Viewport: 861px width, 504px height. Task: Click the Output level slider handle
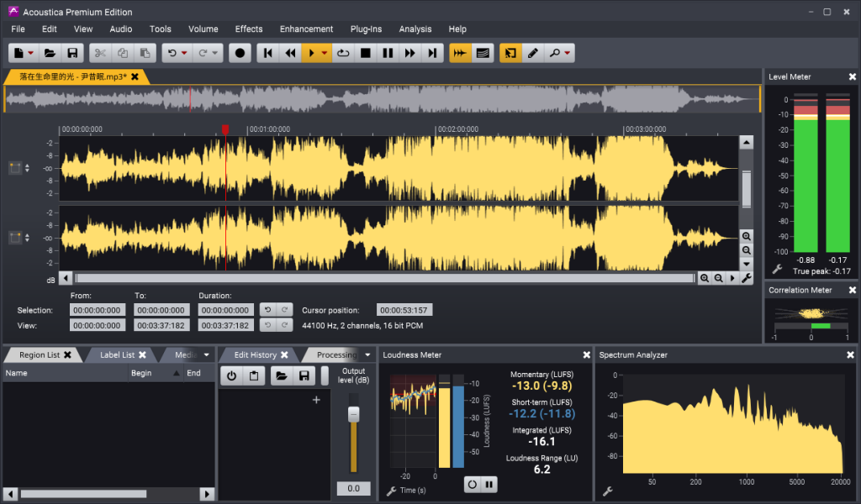pos(354,414)
